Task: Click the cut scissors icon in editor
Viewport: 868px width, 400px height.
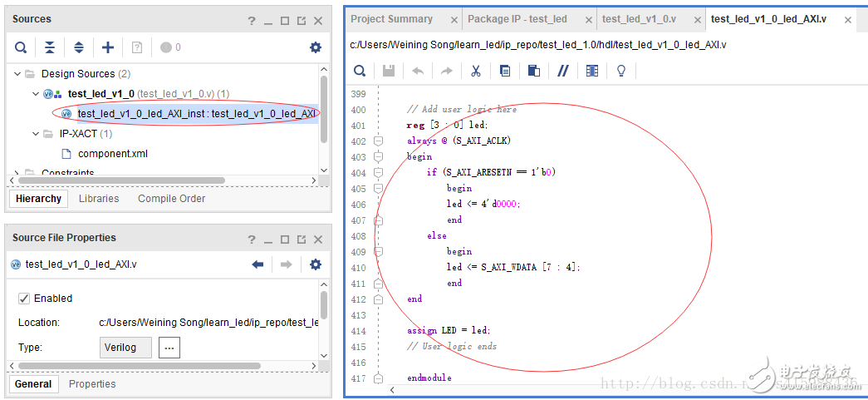Action: click(x=476, y=71)
